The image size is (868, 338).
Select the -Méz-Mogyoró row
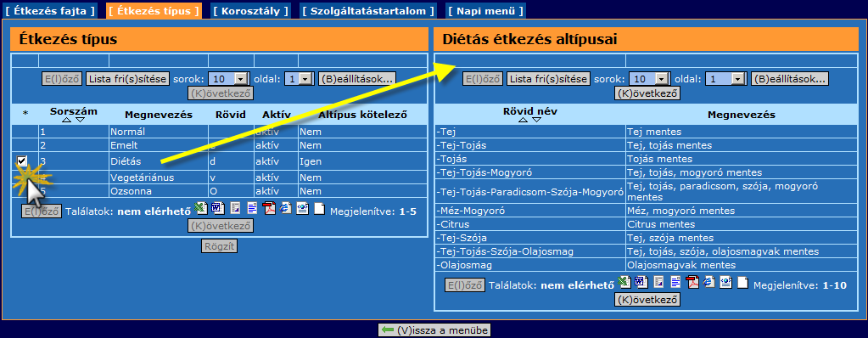[646, 211]
